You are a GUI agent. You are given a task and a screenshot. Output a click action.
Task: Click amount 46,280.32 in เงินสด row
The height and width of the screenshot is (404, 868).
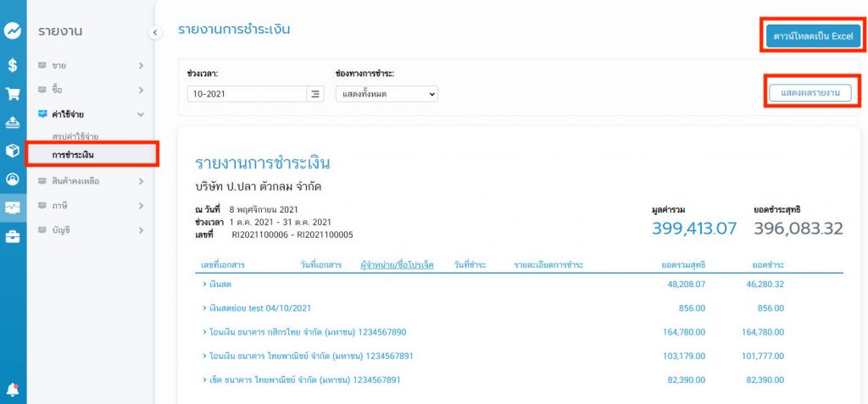765,285
